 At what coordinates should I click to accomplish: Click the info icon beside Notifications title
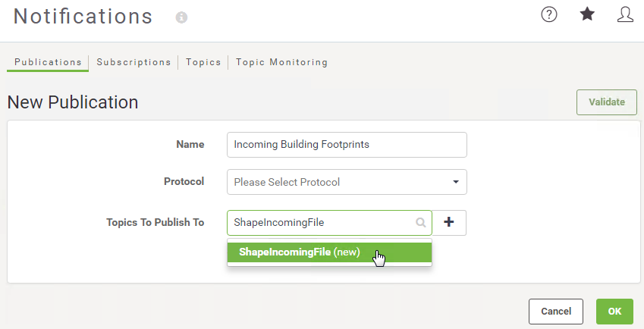(x=181, y=17)
